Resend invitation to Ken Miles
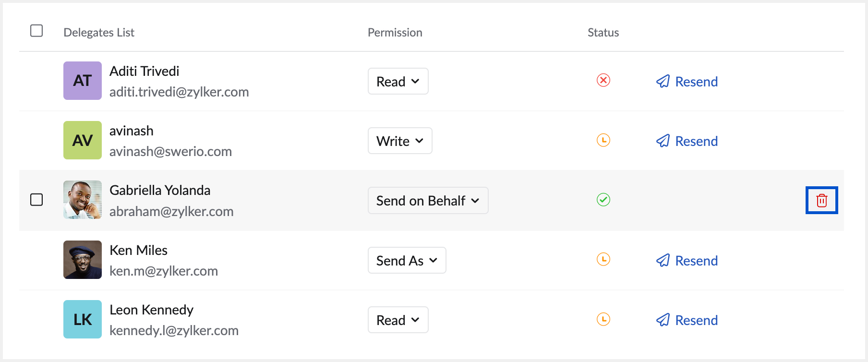The height and width of the screenshot is (362, 868). [687, 261]
